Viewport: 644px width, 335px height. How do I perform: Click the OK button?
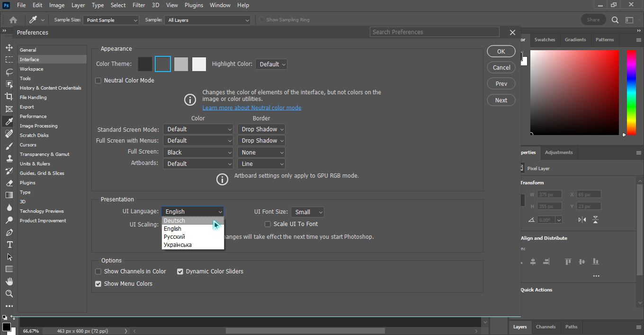501,52
